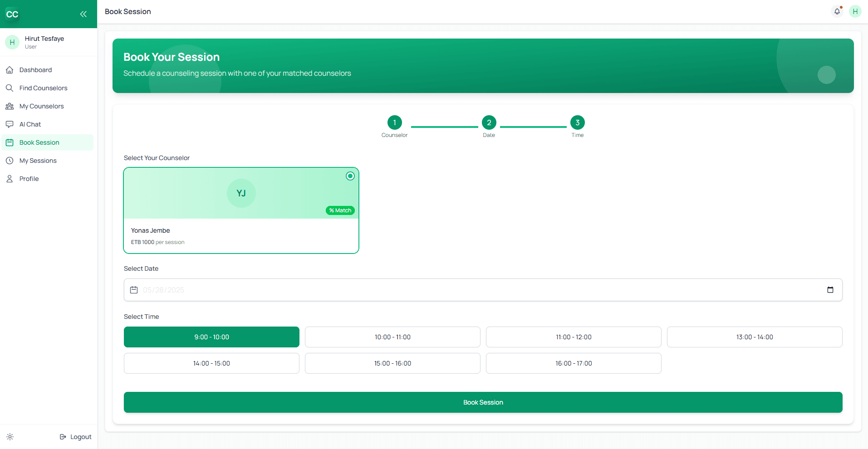This screenshot has width=868, height=449.
Task: Select the 9:00 - 10:00 time slot
Action: [211, 337]
